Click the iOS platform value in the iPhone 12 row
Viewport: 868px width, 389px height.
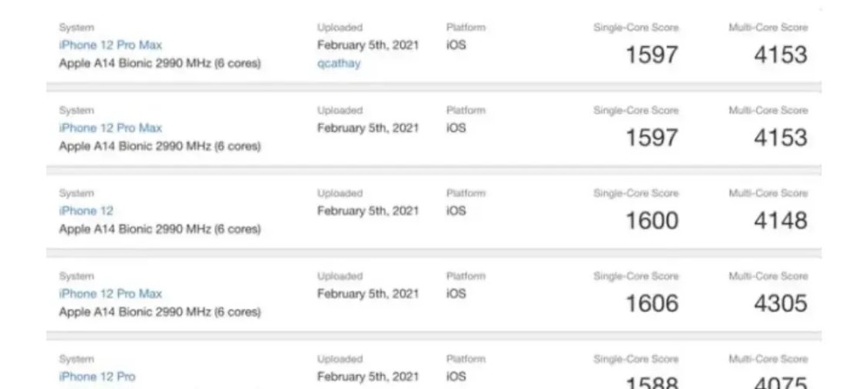point(457,211)
